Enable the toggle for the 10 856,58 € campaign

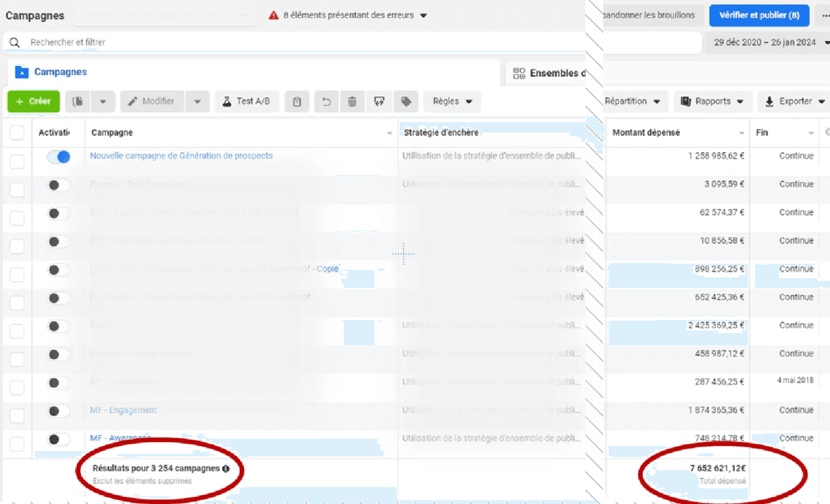(59, 242)
